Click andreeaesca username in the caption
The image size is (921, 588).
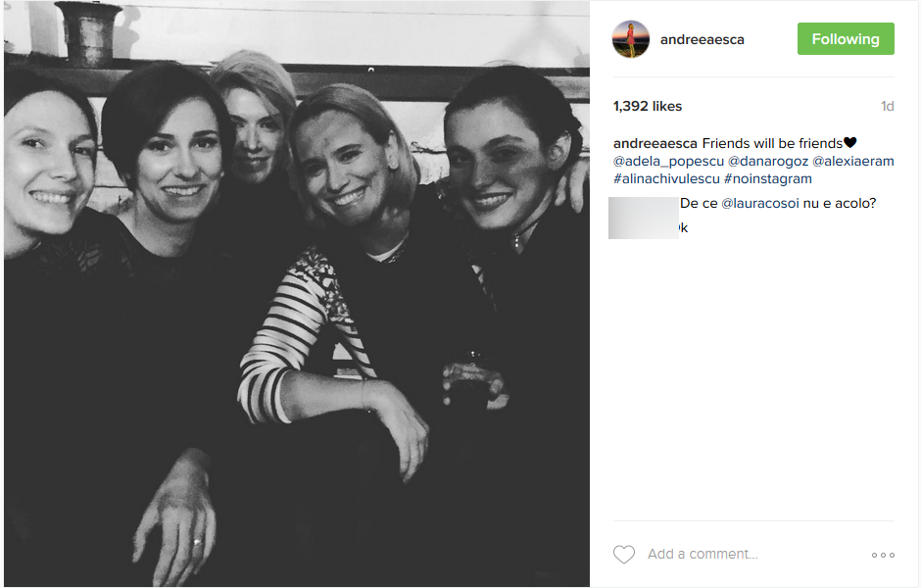tap(655, 144)
